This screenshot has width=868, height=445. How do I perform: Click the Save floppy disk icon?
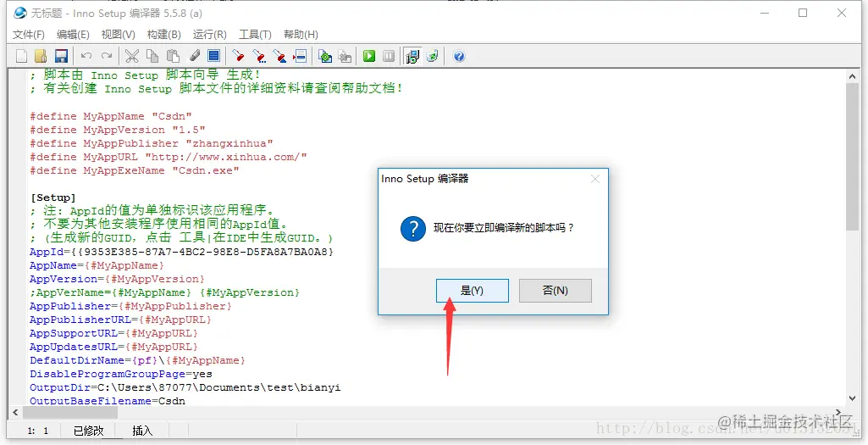click(61, 56)
